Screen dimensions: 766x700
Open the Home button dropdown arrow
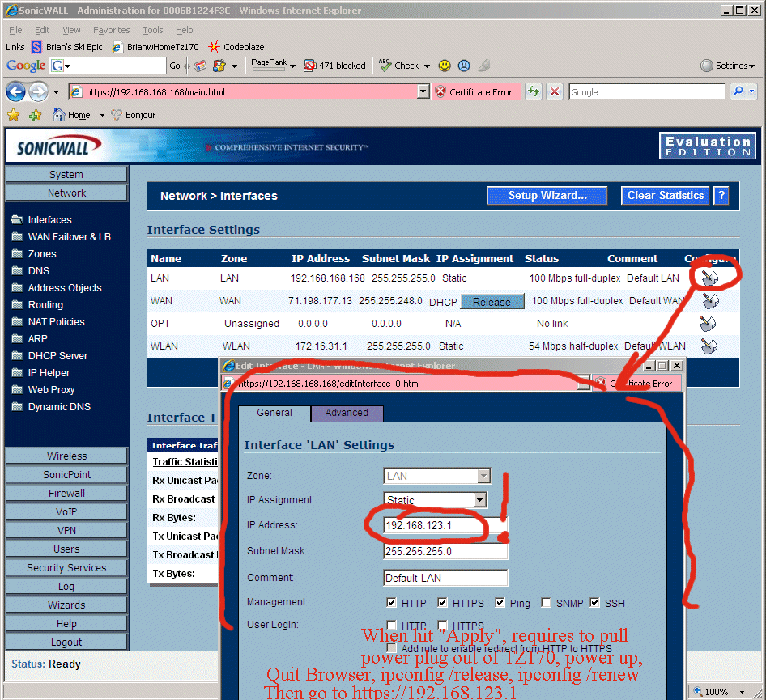coord(102,115)
